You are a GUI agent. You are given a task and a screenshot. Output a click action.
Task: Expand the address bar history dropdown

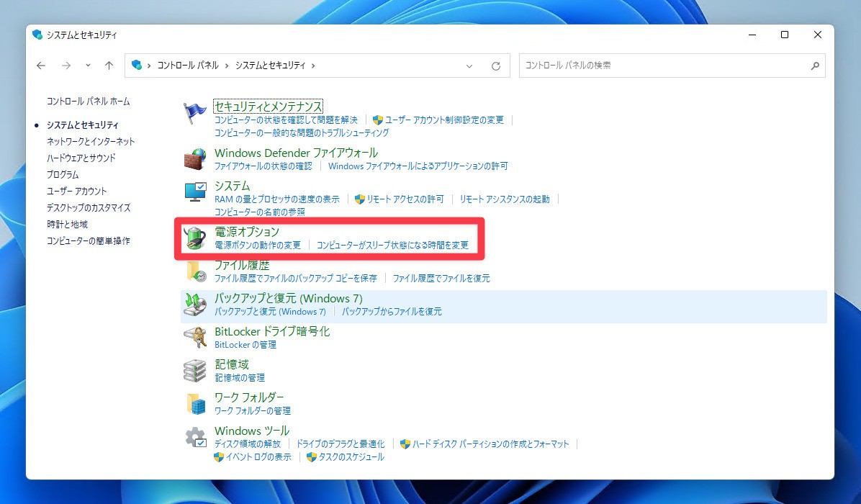[469, 66]
